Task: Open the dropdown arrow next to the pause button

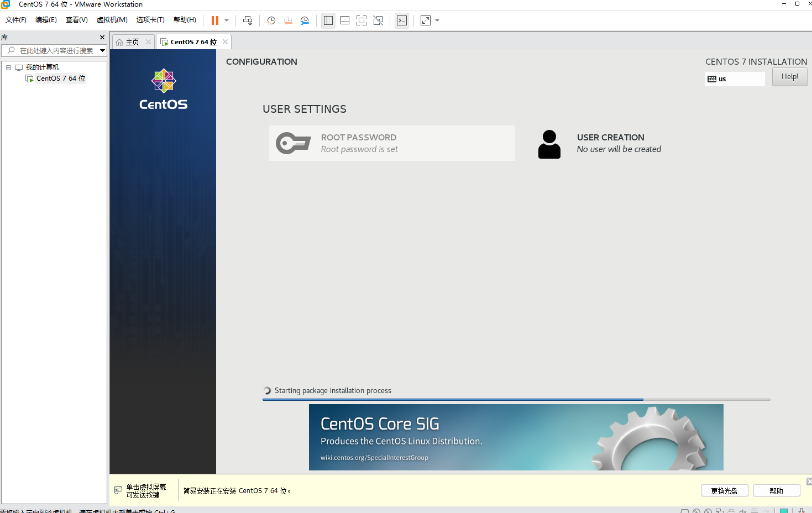Action: click(227, 20)
